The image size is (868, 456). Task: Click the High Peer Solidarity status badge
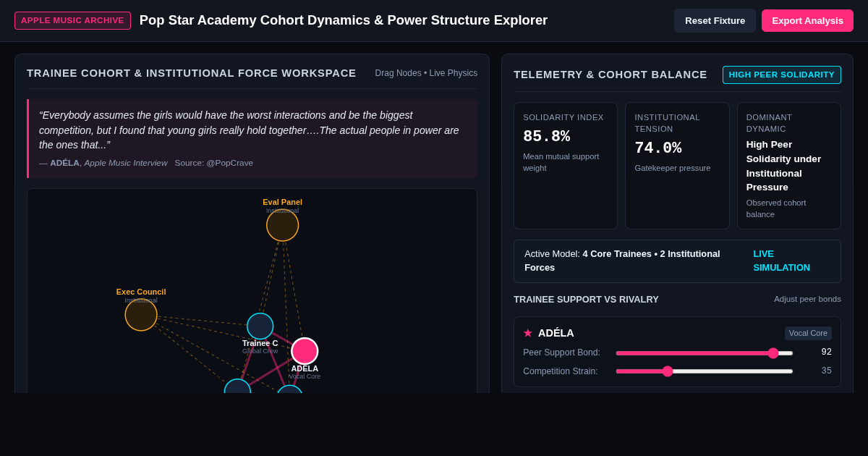click(x=782, y=75)
